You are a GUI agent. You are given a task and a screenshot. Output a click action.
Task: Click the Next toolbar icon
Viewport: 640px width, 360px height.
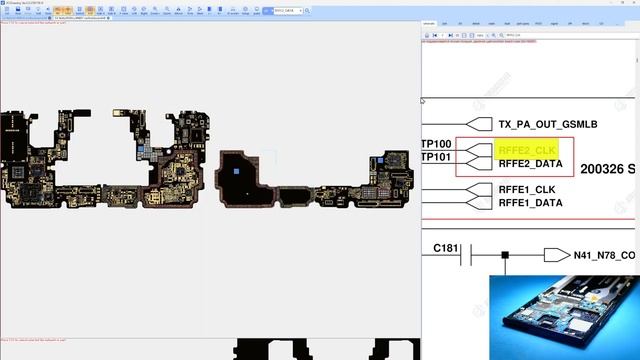(x=200, y=10)
